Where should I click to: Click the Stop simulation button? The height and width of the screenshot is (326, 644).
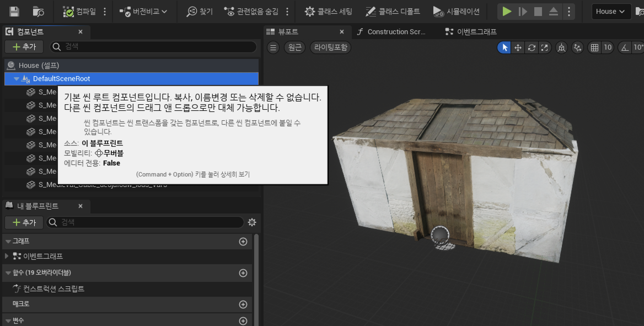[538, 12]
